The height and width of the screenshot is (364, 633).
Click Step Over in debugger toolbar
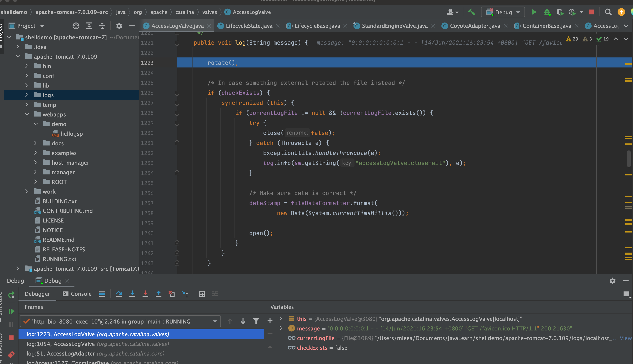(x=119, y=294)
